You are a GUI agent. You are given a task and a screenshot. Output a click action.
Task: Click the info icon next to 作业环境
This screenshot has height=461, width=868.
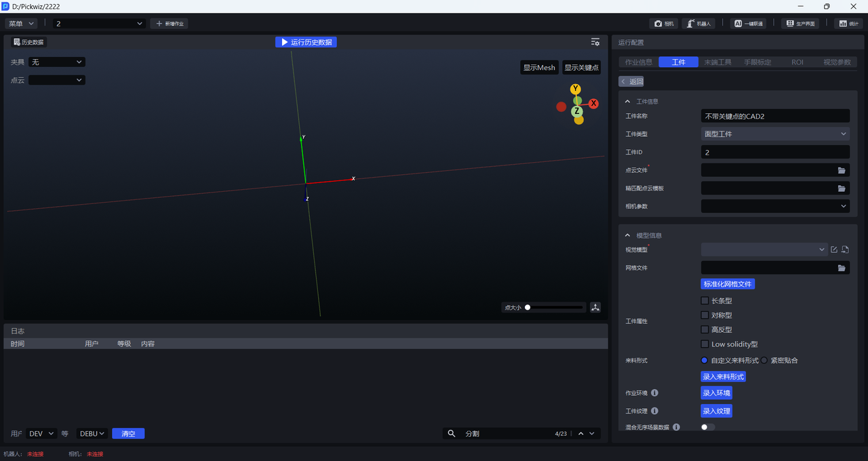[x=654, y=393]
